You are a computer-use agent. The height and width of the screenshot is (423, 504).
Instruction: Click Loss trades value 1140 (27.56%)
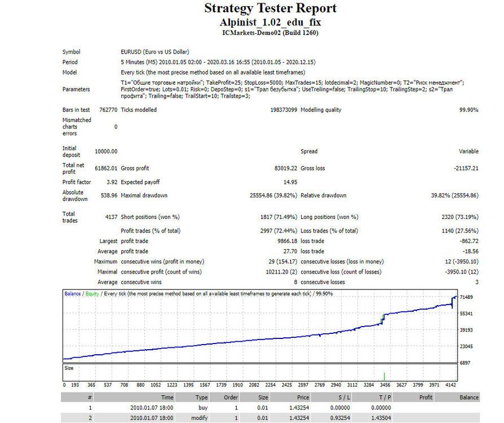[460, 231]
